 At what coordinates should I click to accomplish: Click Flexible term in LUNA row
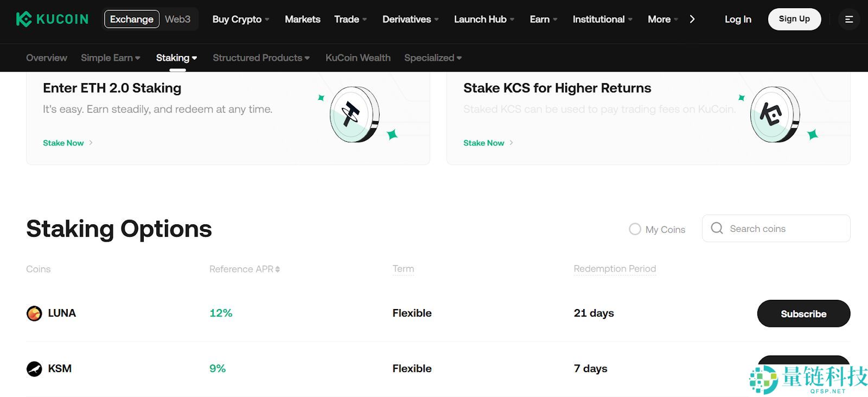412,313
